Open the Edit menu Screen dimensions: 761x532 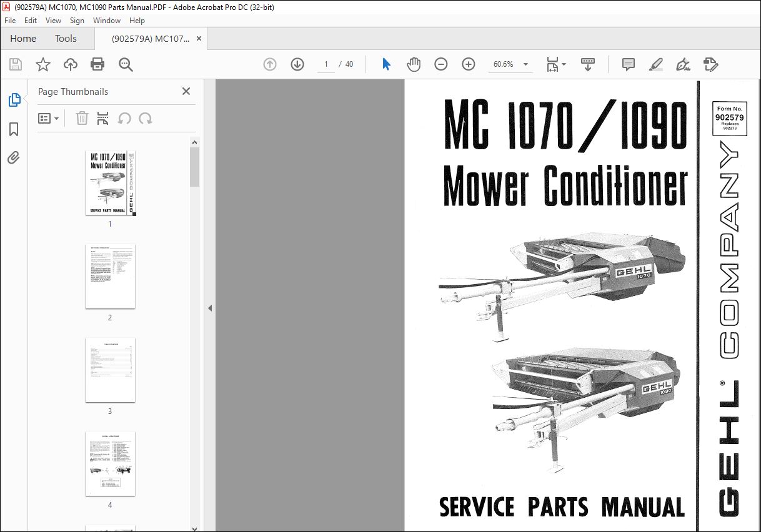(x=31, y=21)
